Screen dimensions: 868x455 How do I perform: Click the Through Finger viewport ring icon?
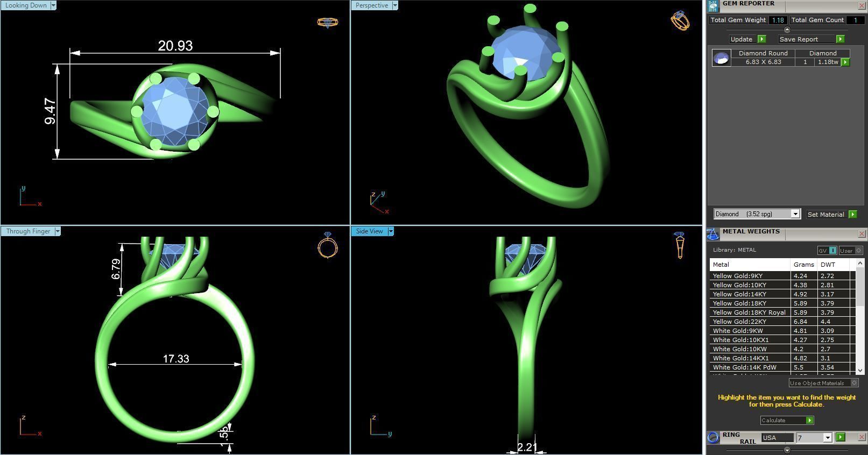pyautogui.click(x=328, y=245)
